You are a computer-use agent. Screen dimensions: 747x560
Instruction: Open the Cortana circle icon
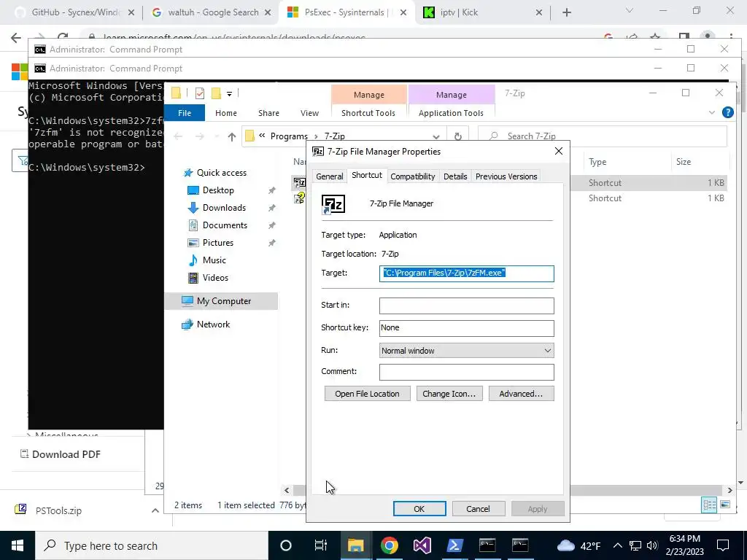click(286, 545)
